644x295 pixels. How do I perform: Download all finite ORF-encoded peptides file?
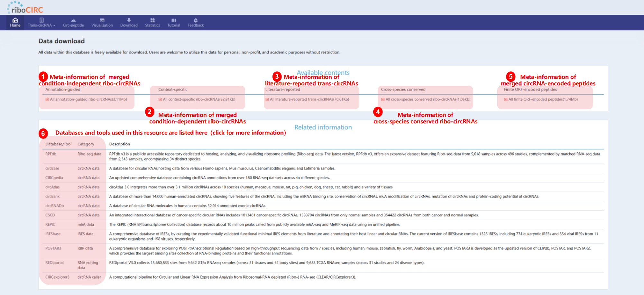point(543,100)
